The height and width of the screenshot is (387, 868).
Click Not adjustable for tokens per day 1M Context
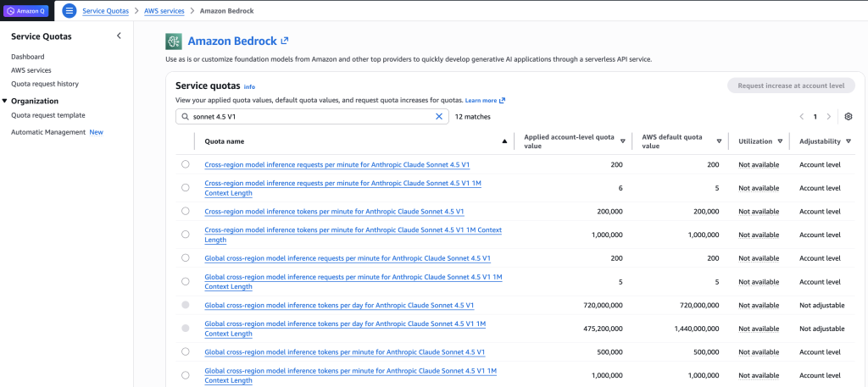click(822, 329)
